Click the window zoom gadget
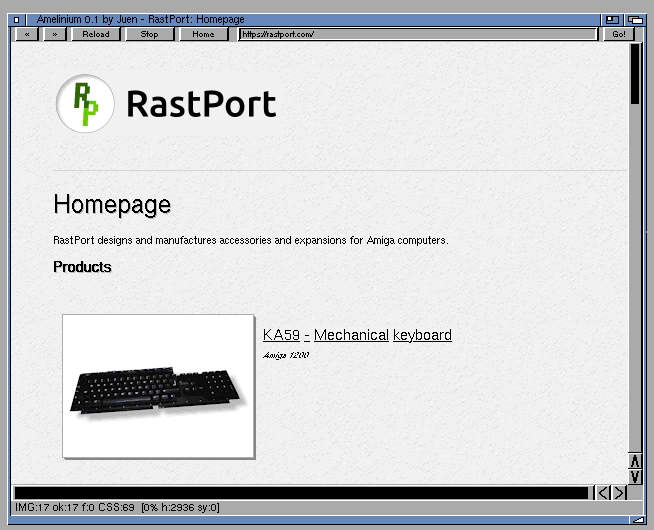 point(612,20)
